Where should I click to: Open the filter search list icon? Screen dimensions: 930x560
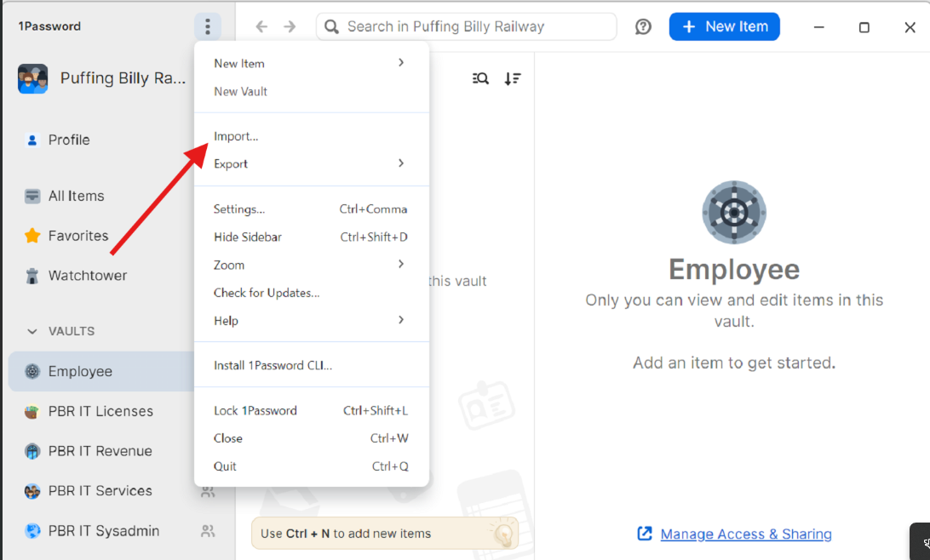480,78
